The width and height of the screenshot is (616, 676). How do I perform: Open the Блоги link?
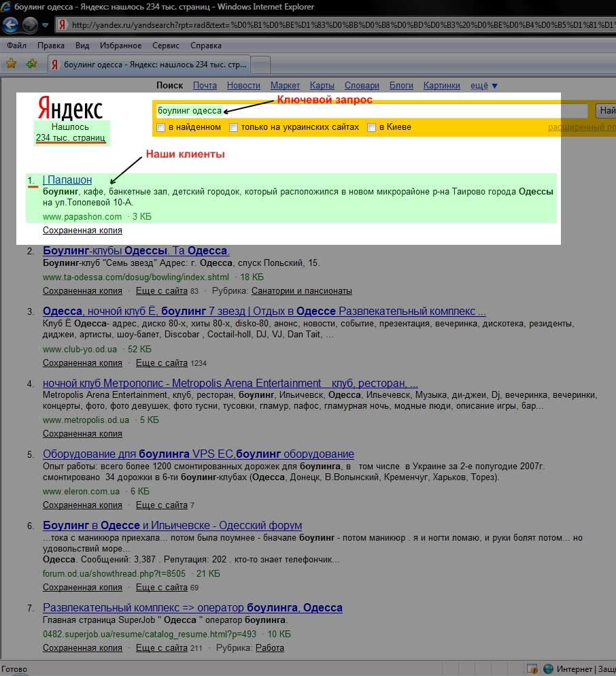(401, 86)
